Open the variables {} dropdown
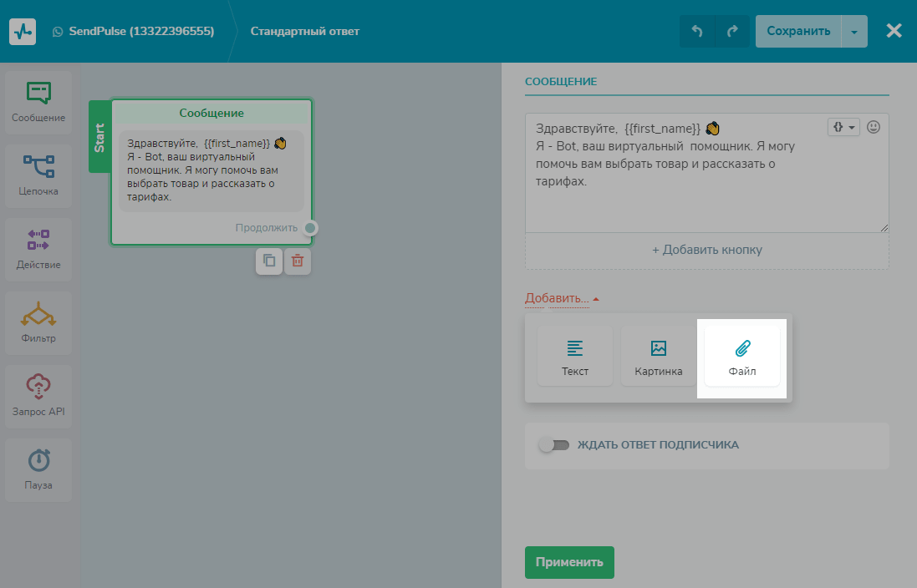 click(843, 127)
